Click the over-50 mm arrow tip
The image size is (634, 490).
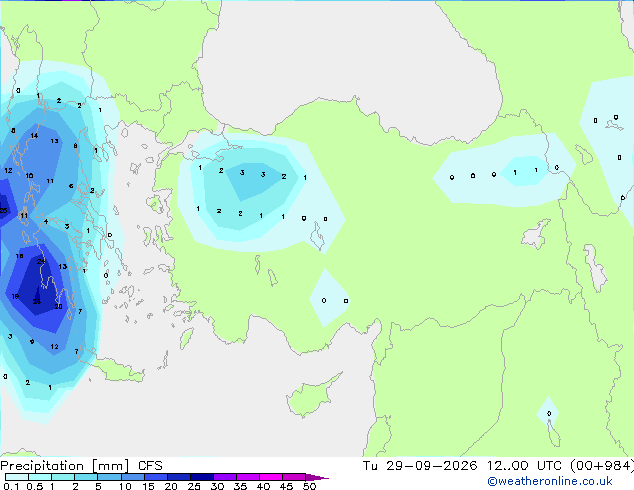(317, 477)
